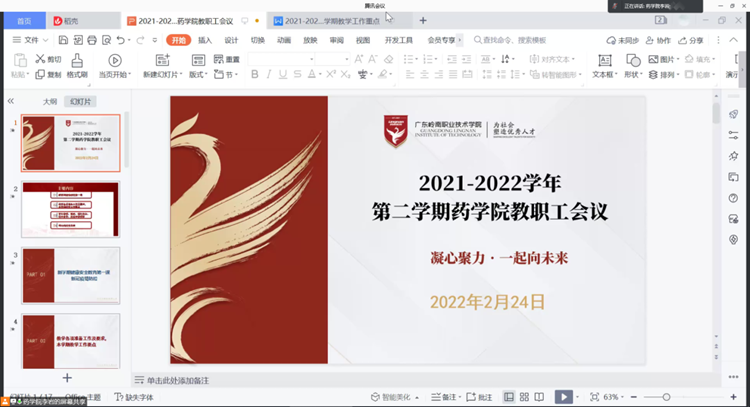
Task: Click Reset (重置) slide layout
Action: click(227, 59)
